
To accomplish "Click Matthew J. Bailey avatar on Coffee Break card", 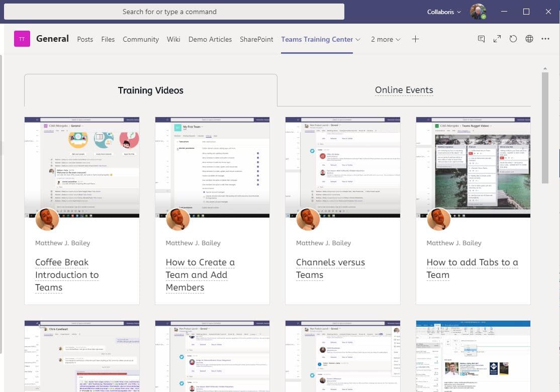I will point(47,219).
